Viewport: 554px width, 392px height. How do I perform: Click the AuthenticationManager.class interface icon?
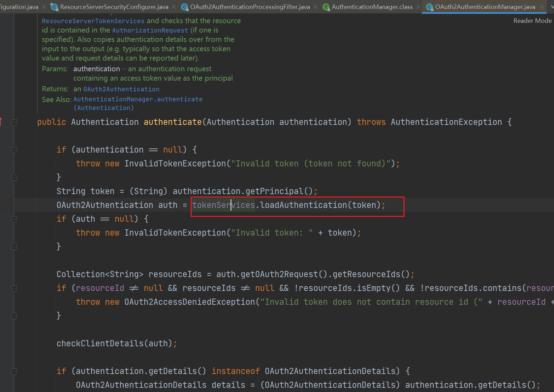tap(326, 7)
